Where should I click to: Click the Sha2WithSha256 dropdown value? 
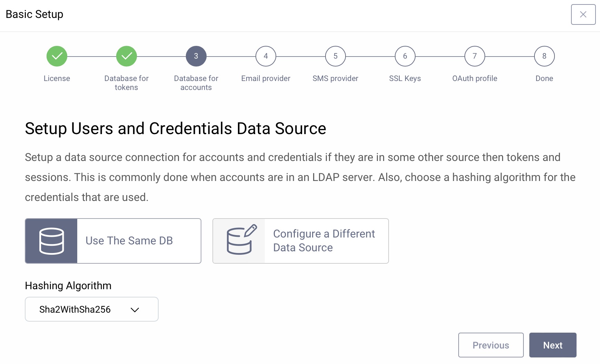(x=74, y=309)
